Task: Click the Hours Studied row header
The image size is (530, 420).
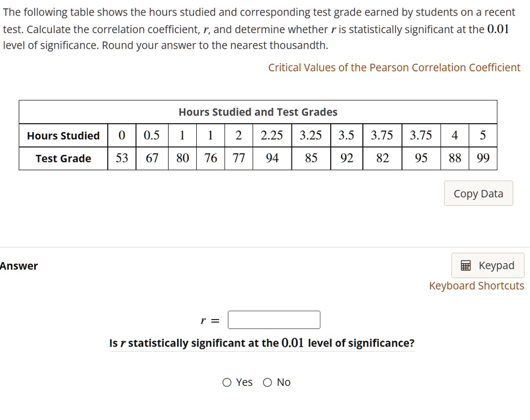Action: (x=63, y=135)
